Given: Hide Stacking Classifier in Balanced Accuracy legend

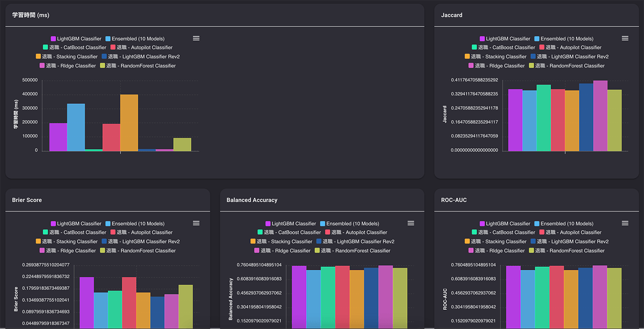Looking at the screenshot, I should [281, 241].
